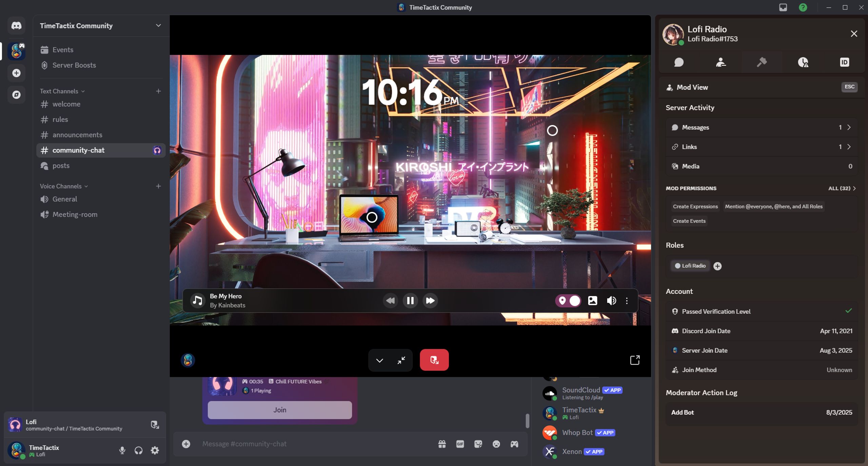Open User Settings gear icon
This screenshot has height=466, width=868.
coord(155,450)
